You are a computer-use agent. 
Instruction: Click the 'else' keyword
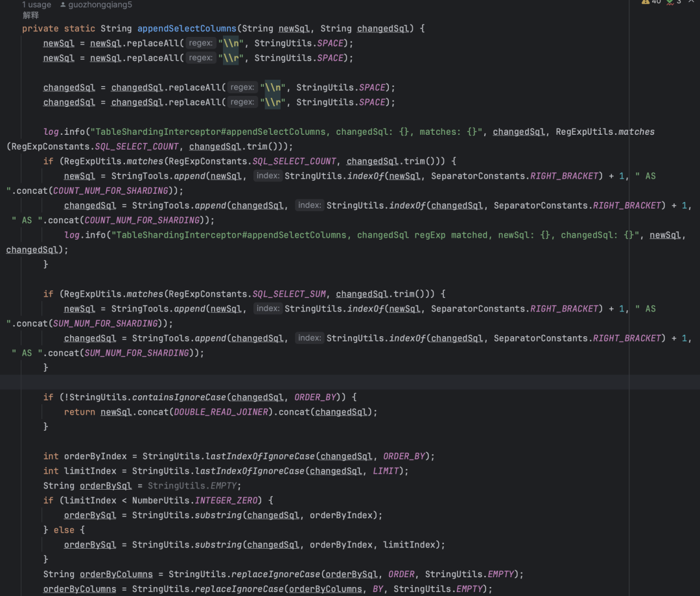(64, 530)
